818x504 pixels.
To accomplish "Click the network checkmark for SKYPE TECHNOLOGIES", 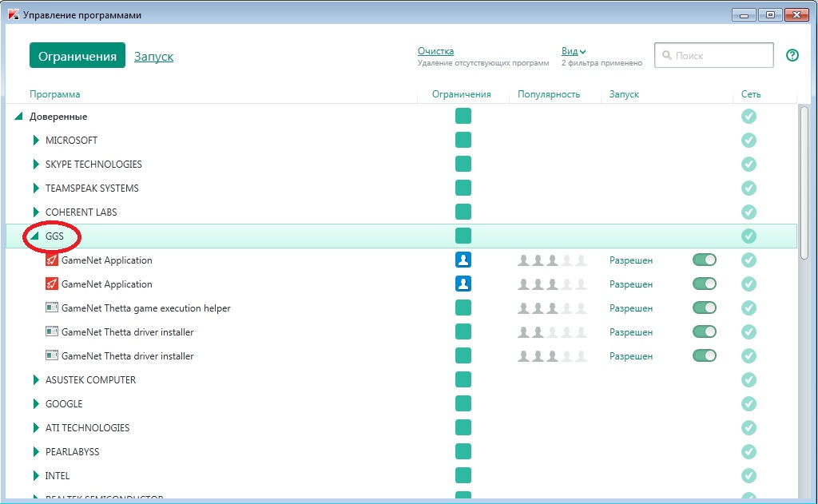I will pyautogui.click(x=749, y=165).
